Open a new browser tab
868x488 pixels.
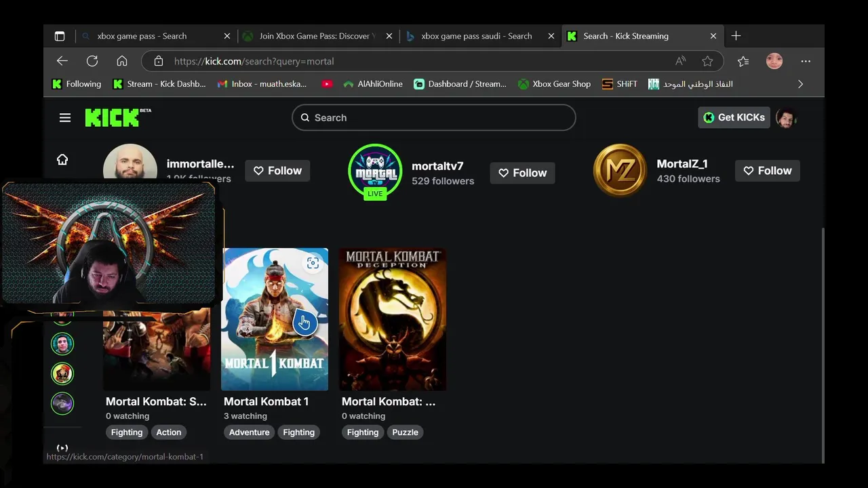coord(736,36)
